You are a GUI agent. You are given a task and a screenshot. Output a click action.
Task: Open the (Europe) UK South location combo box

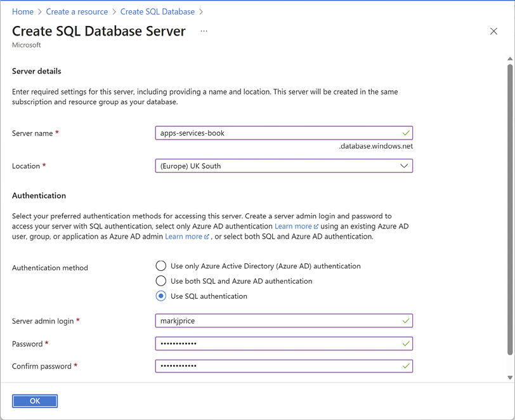tap(284, 166)
